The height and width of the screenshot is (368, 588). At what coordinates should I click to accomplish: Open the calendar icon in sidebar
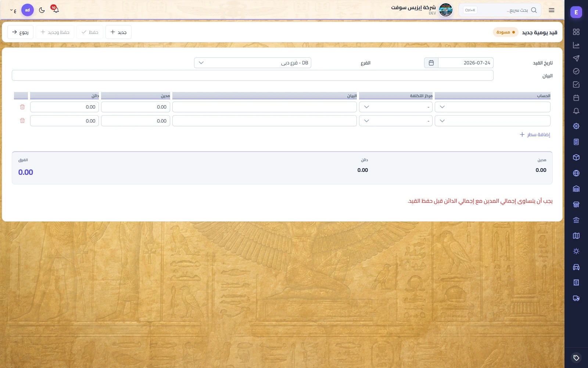tap(576, 98)
